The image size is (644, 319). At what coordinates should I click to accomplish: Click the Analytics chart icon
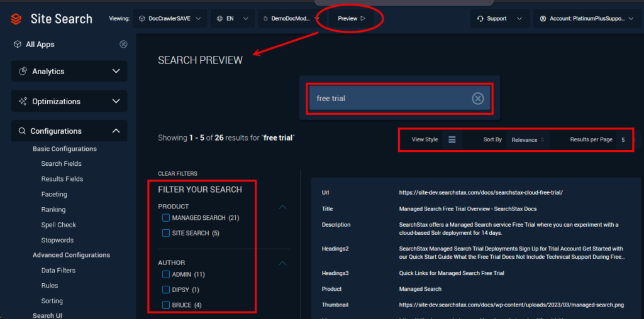pyautogui.click(x=23, y=72)
